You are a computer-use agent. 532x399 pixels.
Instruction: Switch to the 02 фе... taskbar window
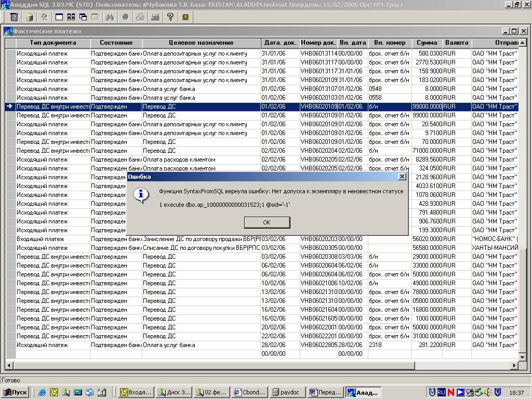(x=212, y=392)
